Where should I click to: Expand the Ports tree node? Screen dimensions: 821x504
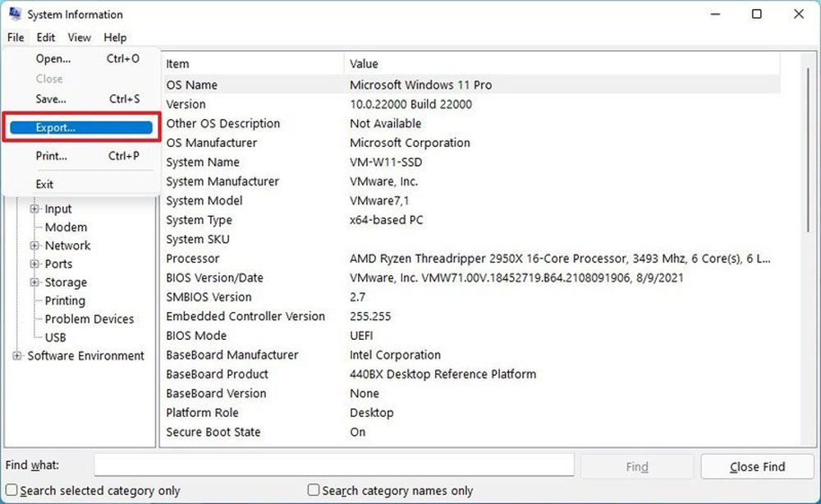(34, 263)
